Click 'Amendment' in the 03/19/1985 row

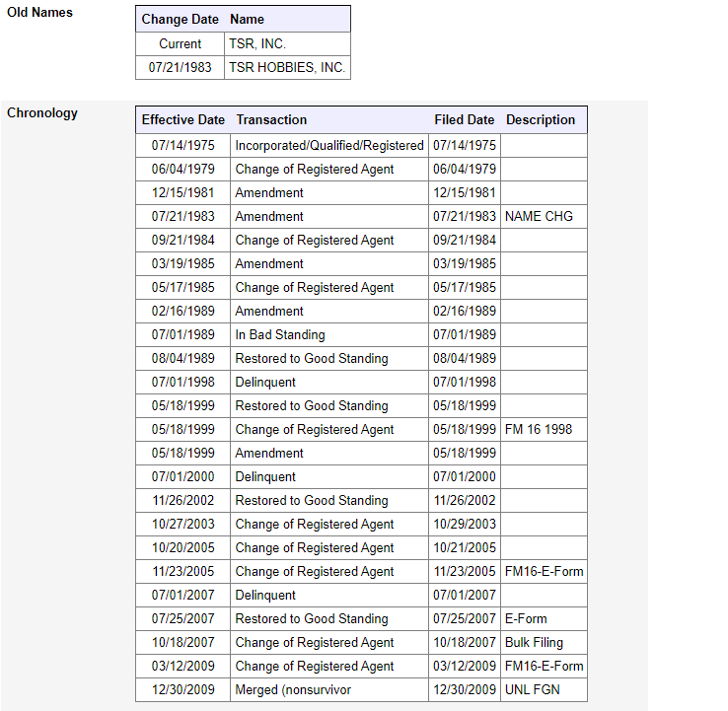[x=329, y=264]
